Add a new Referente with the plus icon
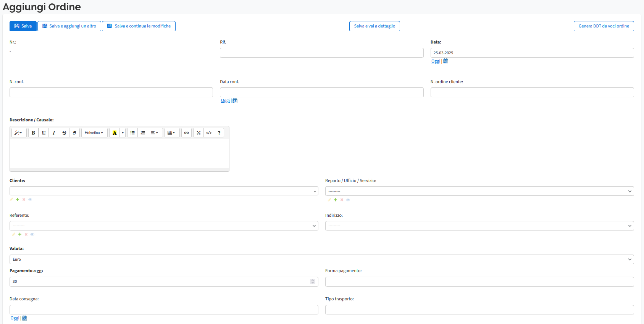The height and width of the screenshot is (324, 644). coord(20,234)
